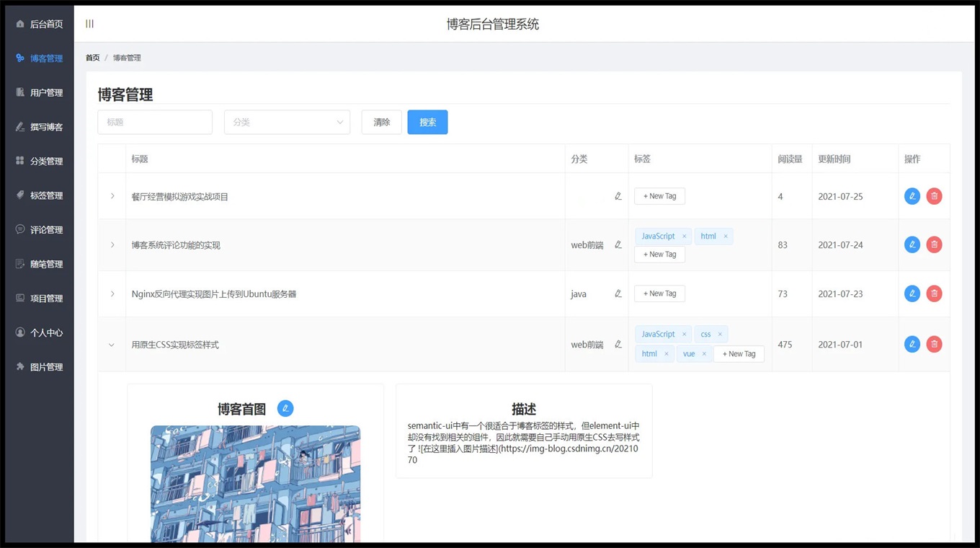Go to 评论管理 in the sidebar

(x=46, y=230)
